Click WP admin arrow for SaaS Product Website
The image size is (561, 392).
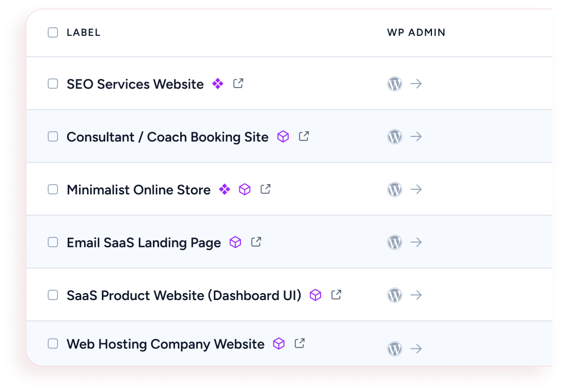click(416, 295)
